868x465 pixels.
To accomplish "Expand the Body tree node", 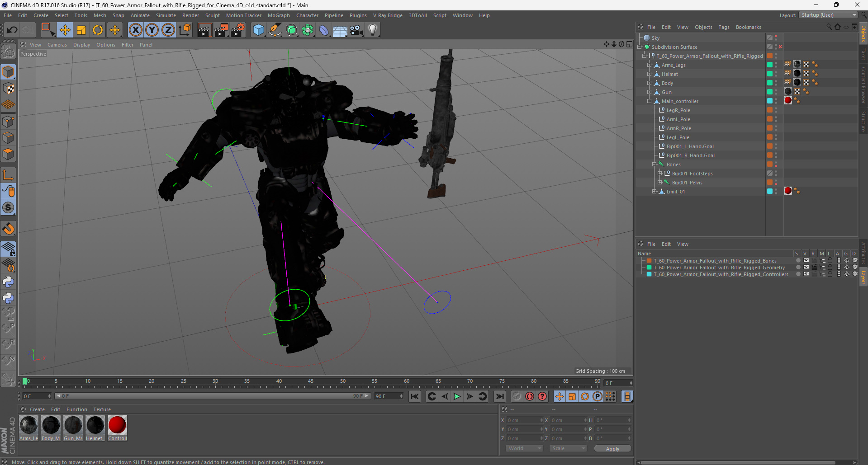I will (x=650, y=83).
